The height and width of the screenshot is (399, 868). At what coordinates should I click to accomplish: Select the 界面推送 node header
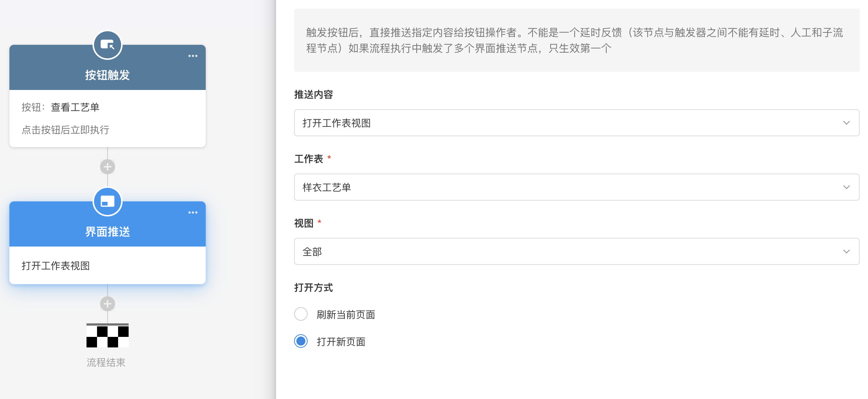(108, 232)
